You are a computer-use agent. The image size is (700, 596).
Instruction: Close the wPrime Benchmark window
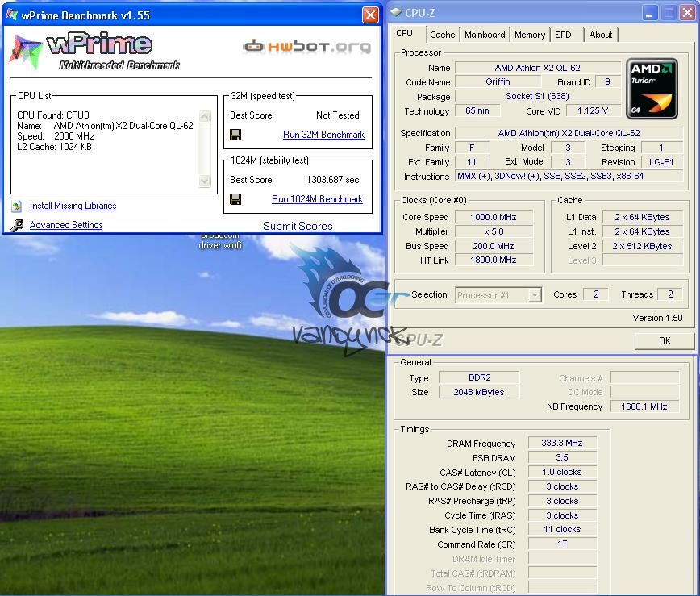point(370,15)
